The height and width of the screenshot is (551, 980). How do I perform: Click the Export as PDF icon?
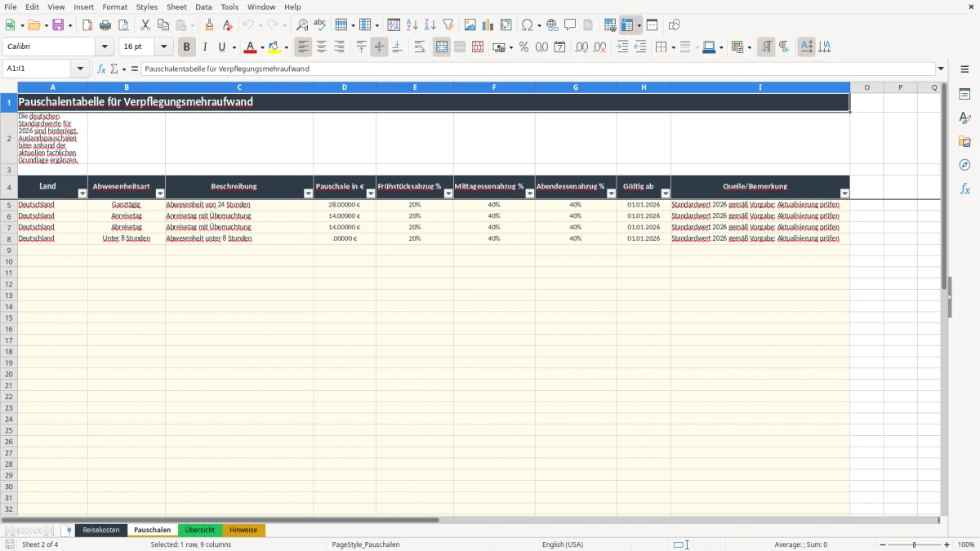click(87, 25)
